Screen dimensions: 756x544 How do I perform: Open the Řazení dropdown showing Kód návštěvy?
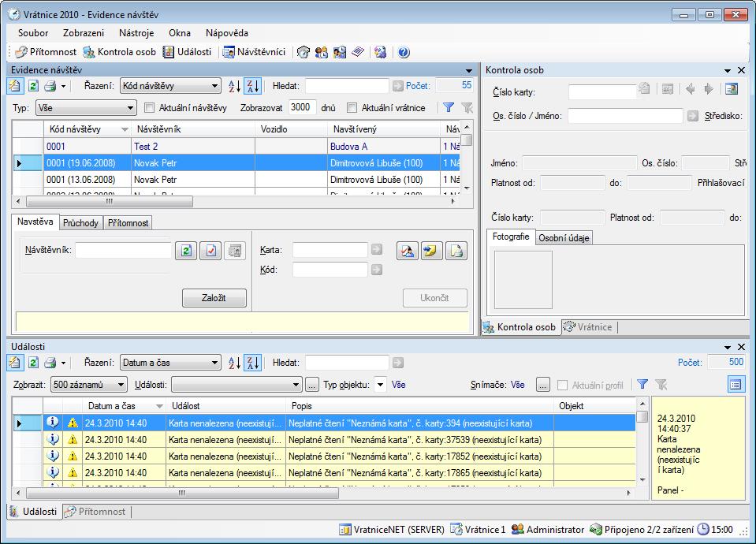click(x=170, y=86)
